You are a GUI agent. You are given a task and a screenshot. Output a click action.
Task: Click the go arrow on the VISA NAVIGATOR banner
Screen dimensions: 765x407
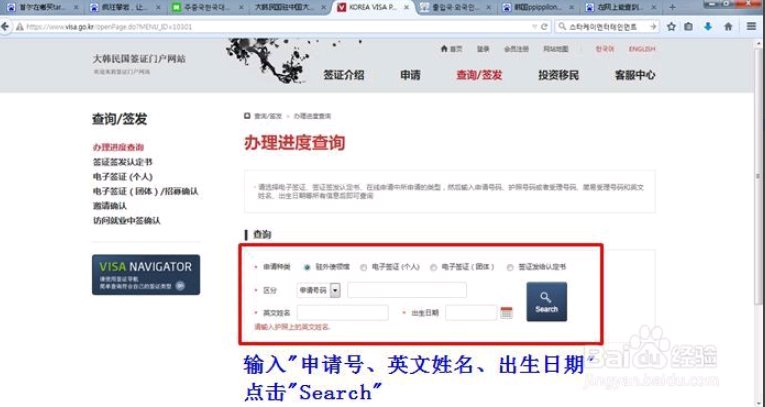tap(181, 286)
